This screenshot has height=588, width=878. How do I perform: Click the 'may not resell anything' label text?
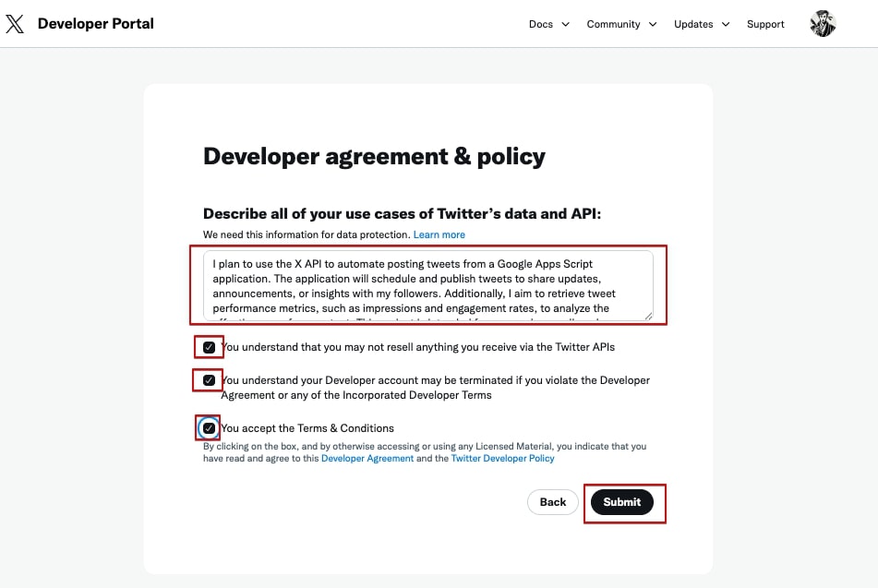coord(417,347)
